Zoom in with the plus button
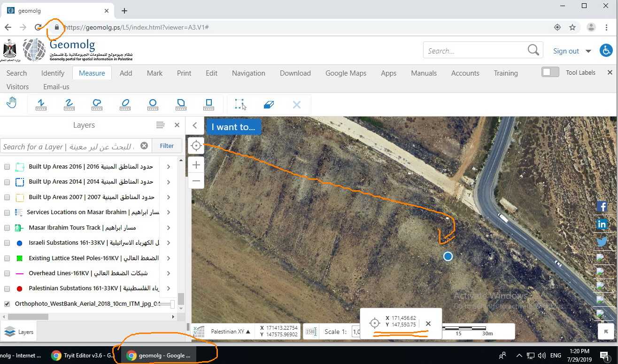Viewport: 618px width, 364px height. 196,165
